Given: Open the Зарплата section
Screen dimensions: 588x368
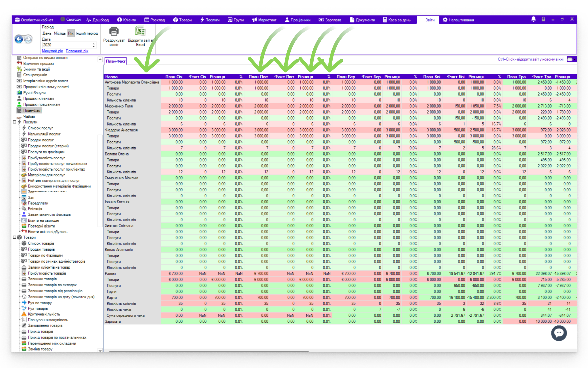Looking at the screenshot, I should click(330, 20).
